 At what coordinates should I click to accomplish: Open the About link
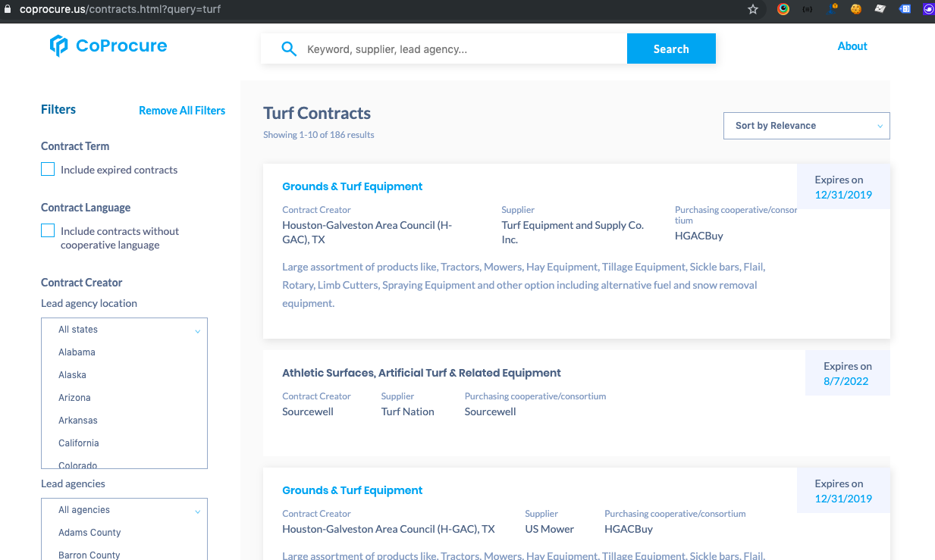click(852, 46)
